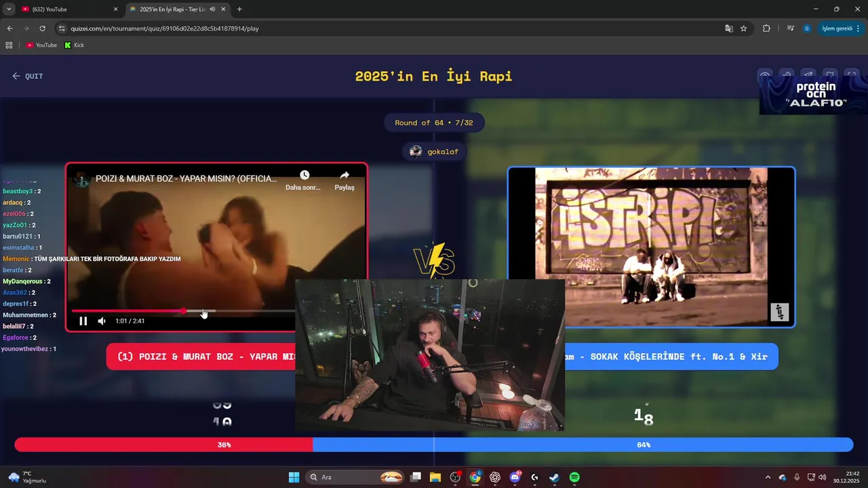Open Logitech G HUB from the taskbar

click(x=534, y=477)
